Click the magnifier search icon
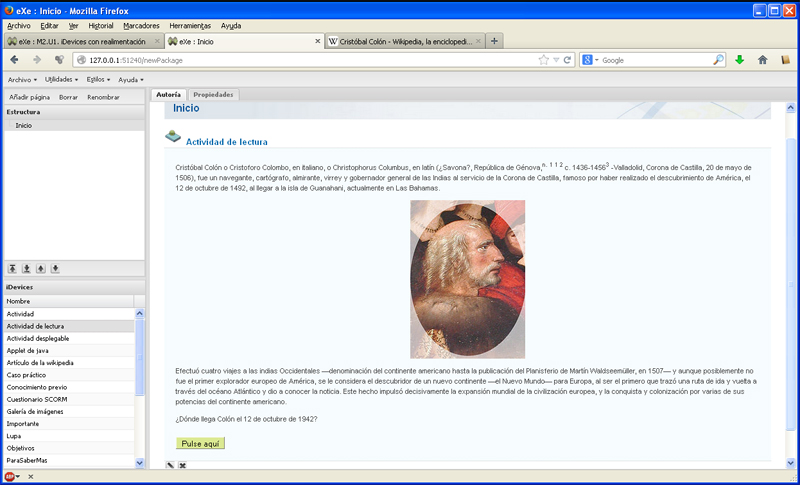800x485 pixels. pos(718,60)
